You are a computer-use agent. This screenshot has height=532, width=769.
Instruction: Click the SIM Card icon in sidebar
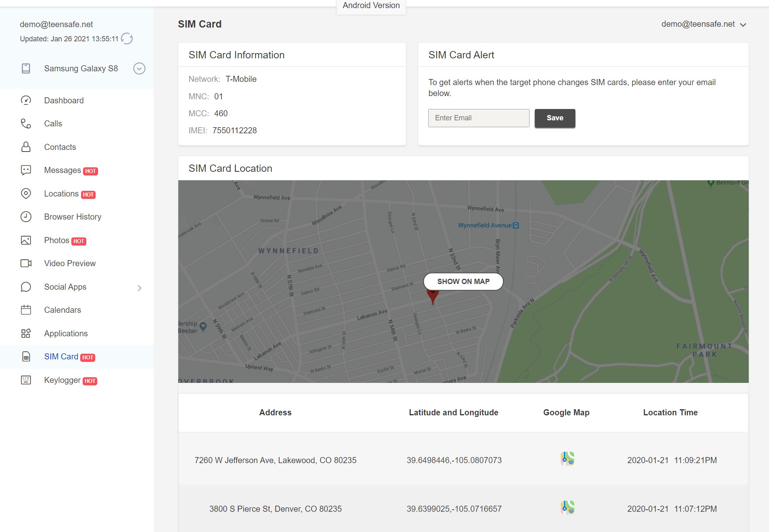[x=26, y=357]
